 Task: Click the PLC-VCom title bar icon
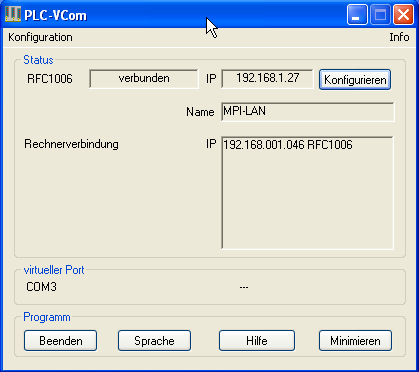pos(13,15)
